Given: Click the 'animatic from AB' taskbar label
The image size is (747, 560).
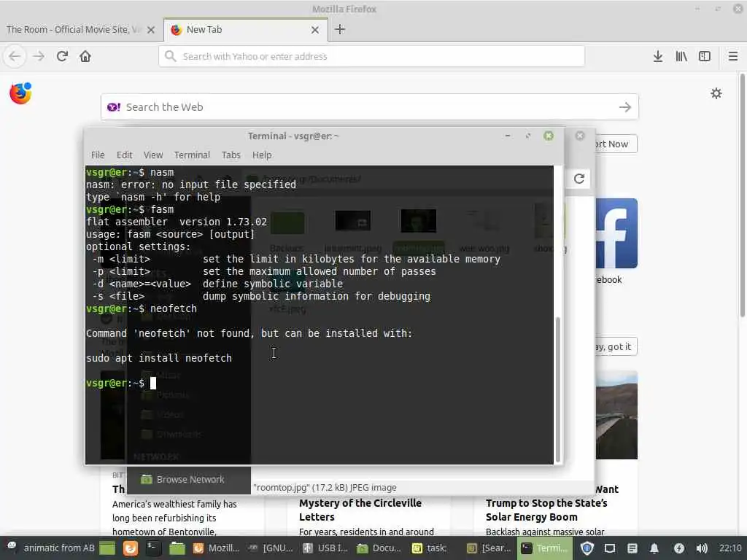Looking at the screenshot, I should [59, 548].
